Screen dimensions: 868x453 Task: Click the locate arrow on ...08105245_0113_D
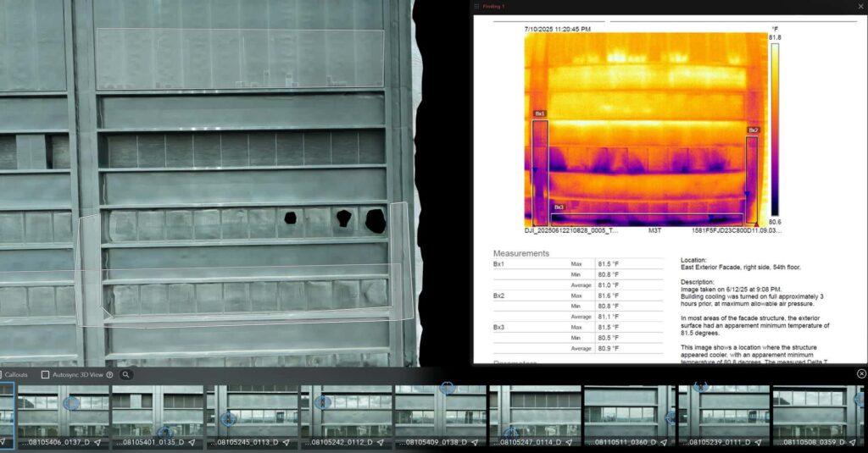(x=287, y=443)
